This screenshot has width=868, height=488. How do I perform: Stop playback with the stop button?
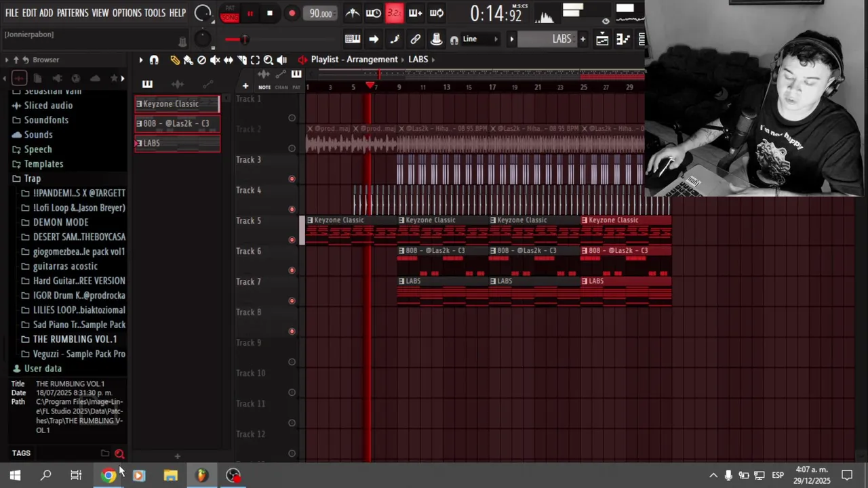[269, 14]
